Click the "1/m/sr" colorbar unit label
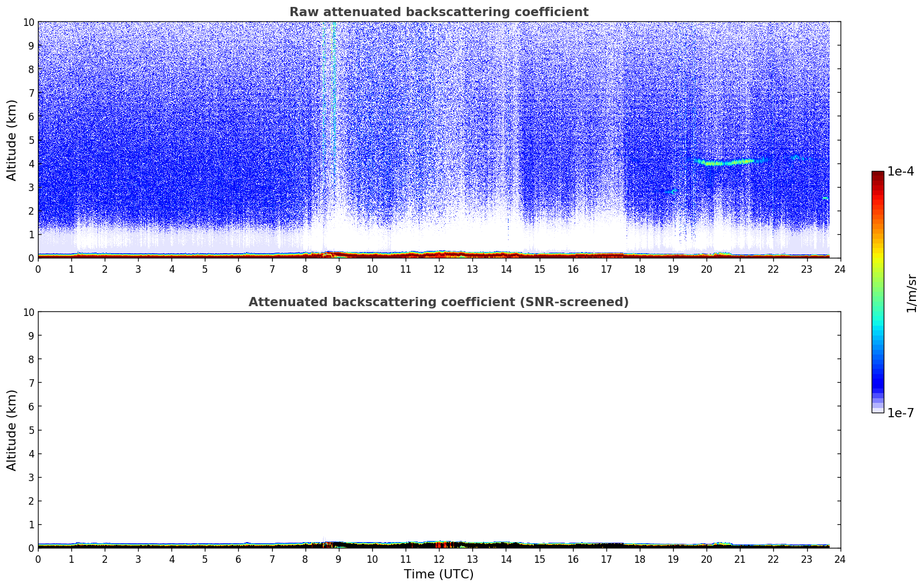 point(911,293)
